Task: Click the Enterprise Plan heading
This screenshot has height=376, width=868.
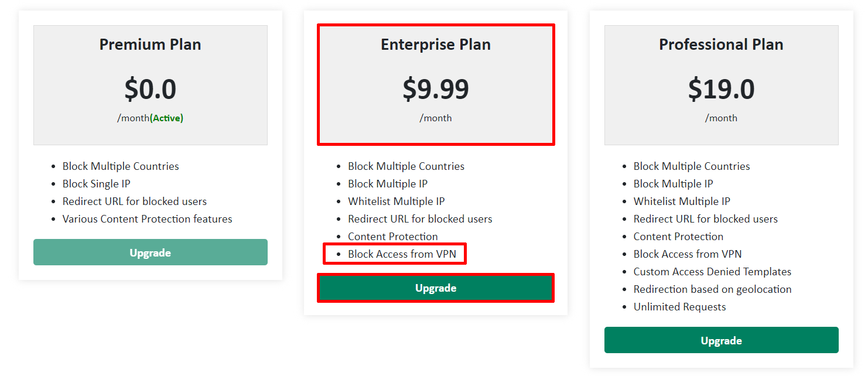Action: click(436, 45)
